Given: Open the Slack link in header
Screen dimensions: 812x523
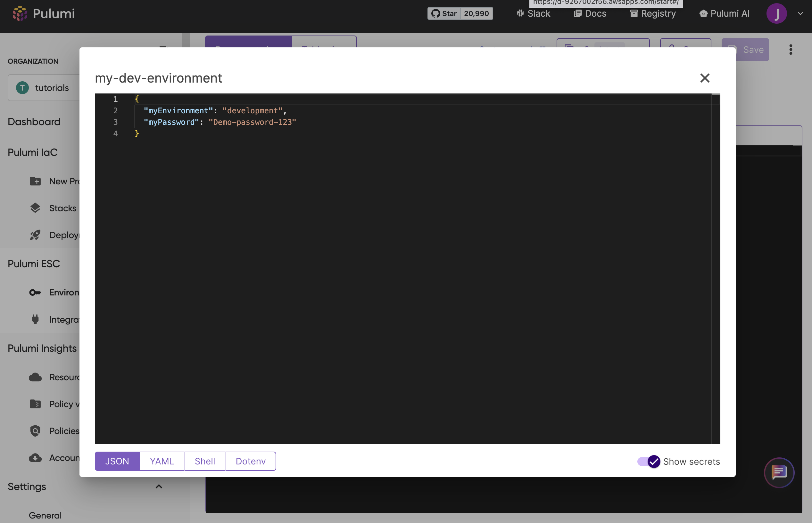Looking at the screenshot, I should [533, 13].
